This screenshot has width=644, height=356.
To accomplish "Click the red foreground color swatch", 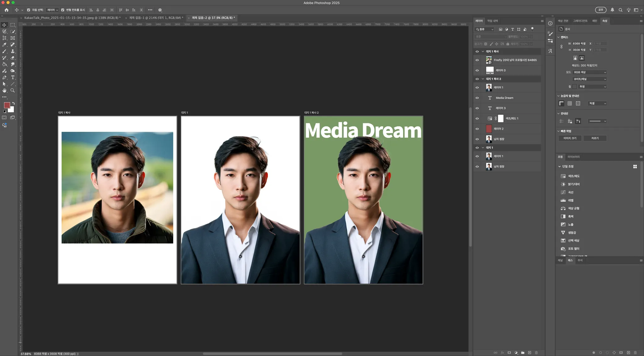I will click(7, 105).
